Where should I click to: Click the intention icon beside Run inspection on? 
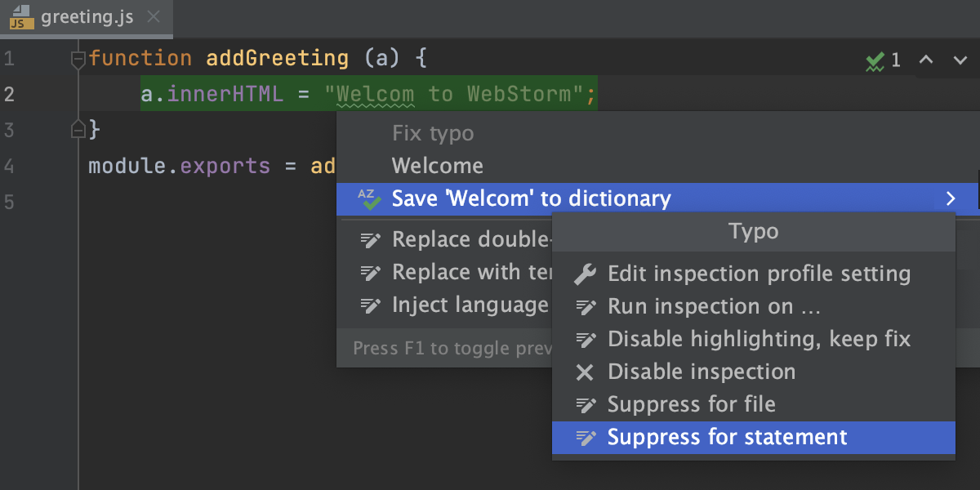pyautogui.click(x=585, y=306)
